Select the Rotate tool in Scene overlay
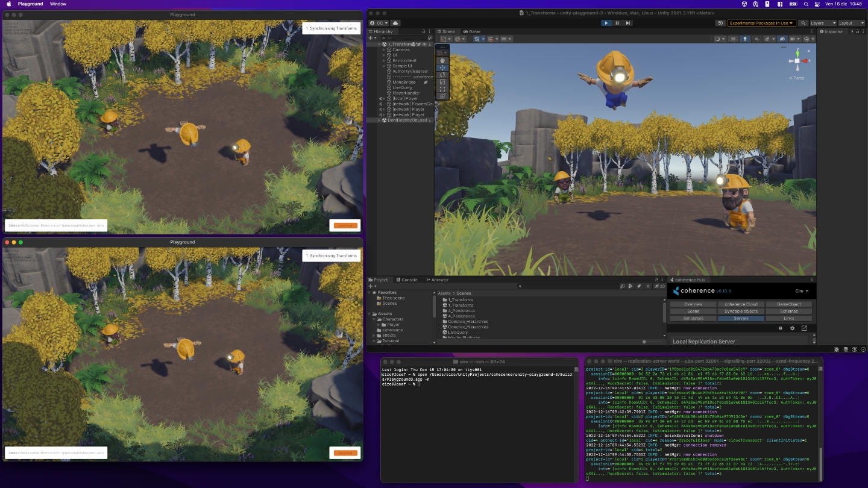 442,75
